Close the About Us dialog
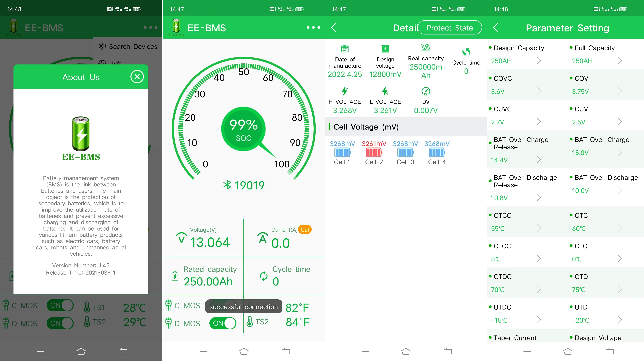 tap(137, 77)
